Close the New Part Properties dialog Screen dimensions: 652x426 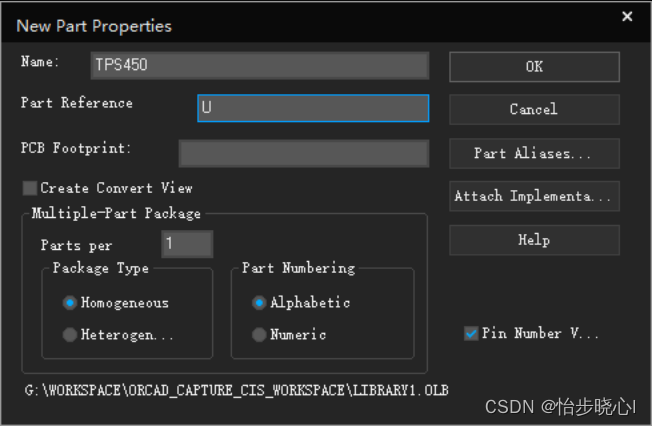coord(627,17)
